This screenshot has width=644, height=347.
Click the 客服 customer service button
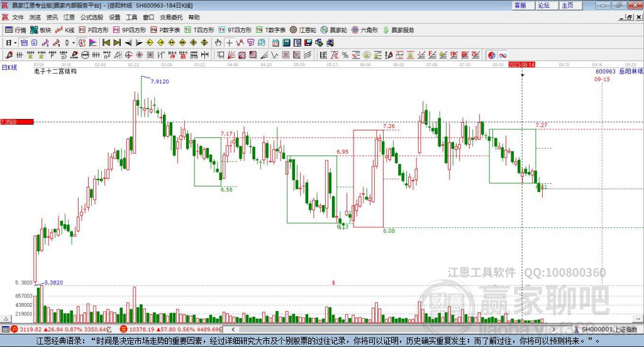click(x=520, y=5)
